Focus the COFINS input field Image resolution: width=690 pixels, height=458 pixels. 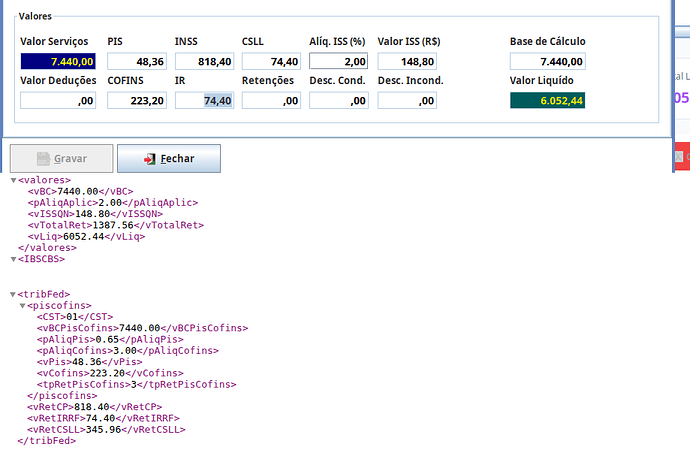click(x=136, y=100)
